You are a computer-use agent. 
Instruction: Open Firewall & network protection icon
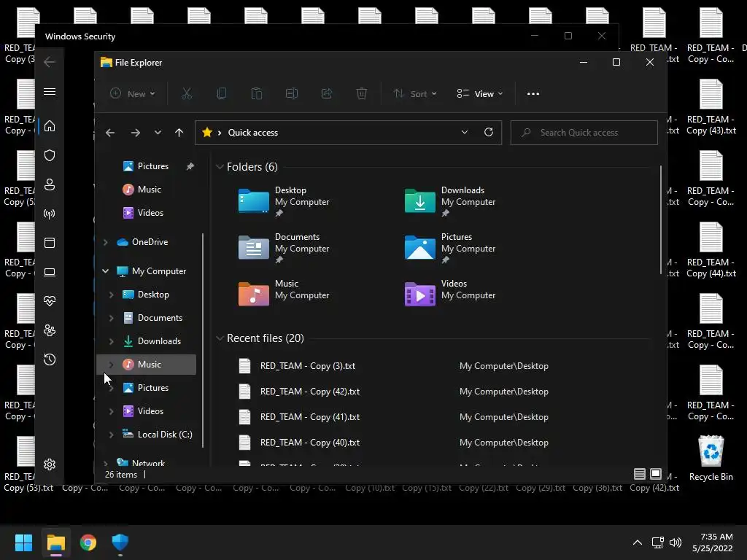pyautogui.click(x=50, y=214)
